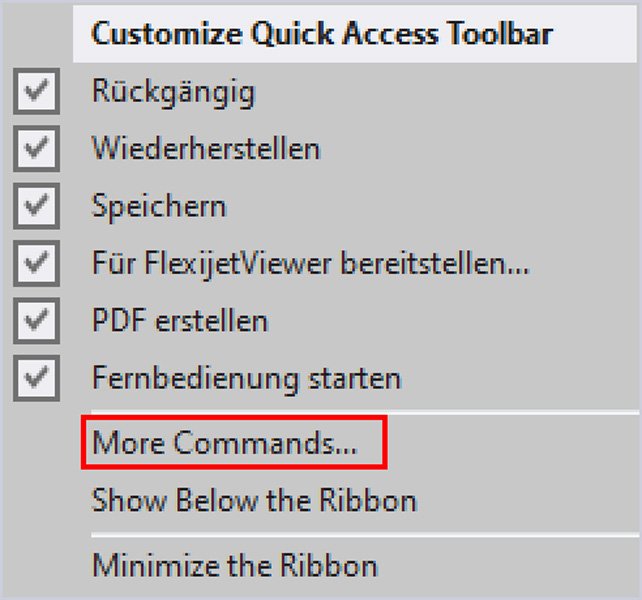
Task: Uncheck the Rückgängig checkbox
Action: [37, 92]
